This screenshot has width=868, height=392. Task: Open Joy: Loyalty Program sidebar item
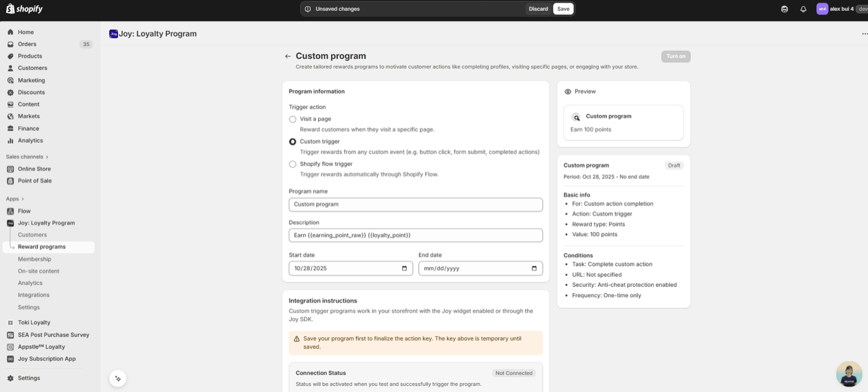[47, 223]
